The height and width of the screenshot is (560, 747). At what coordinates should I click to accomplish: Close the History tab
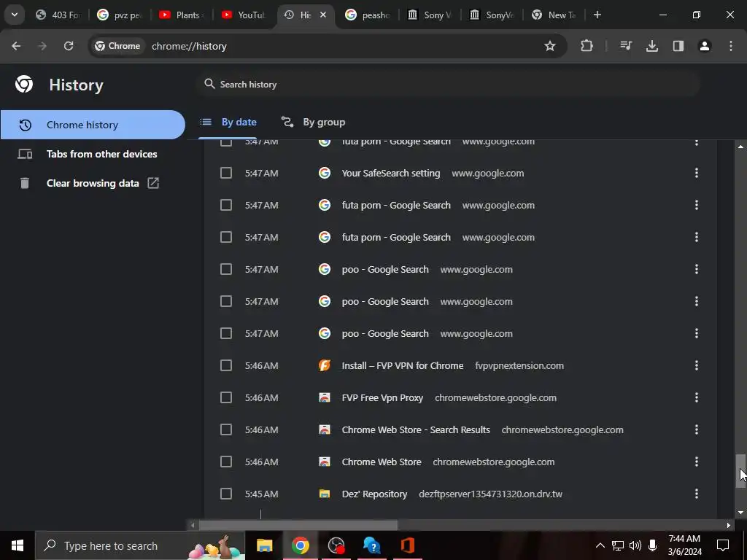pos(323,15)
